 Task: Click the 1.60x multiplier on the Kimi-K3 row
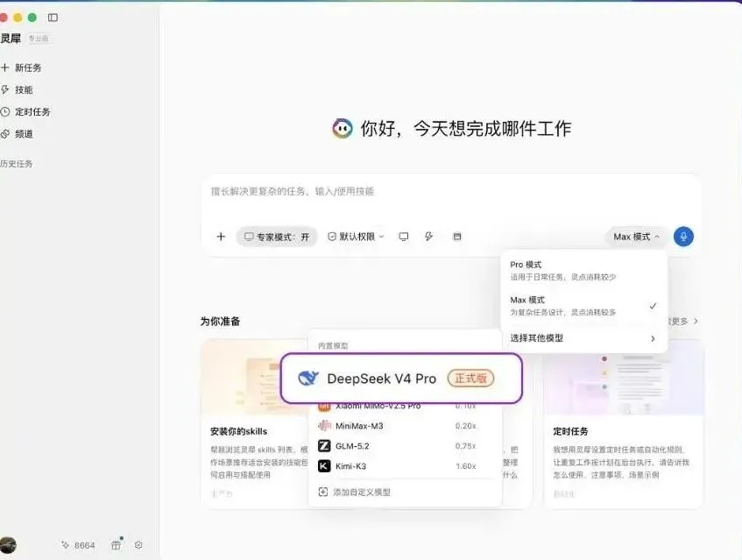pos(466,466)
